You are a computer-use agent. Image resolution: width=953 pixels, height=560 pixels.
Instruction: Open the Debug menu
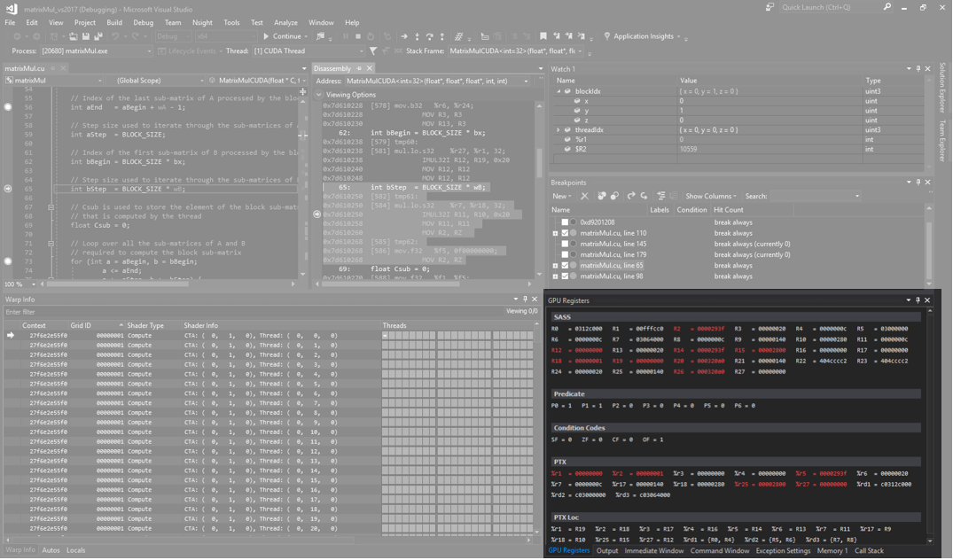(144, 22)
